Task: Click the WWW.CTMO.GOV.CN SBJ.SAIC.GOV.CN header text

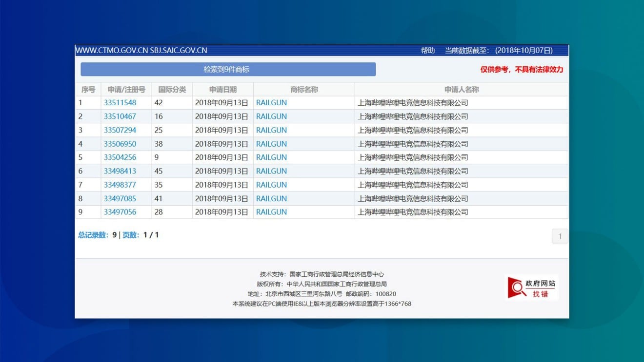Action: tap(141, 50)
